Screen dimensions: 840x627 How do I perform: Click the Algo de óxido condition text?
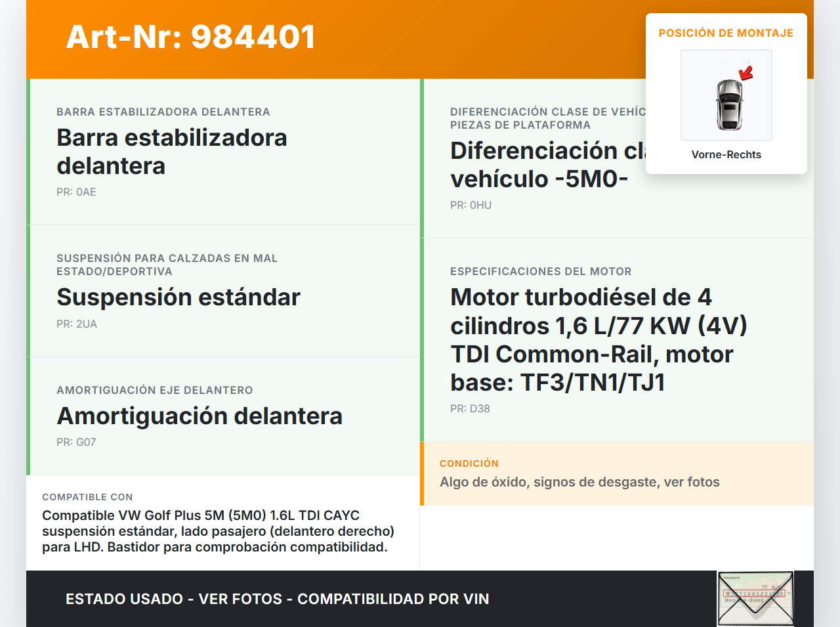[579, 482]
